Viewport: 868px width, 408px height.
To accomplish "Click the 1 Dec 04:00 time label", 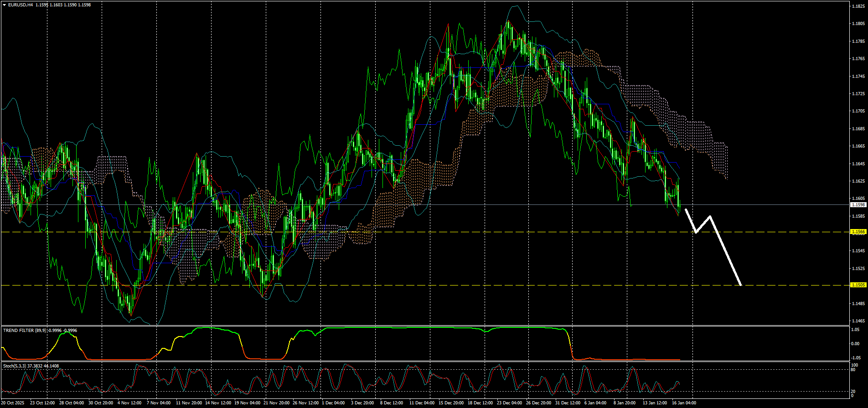I will coord(333,403).
